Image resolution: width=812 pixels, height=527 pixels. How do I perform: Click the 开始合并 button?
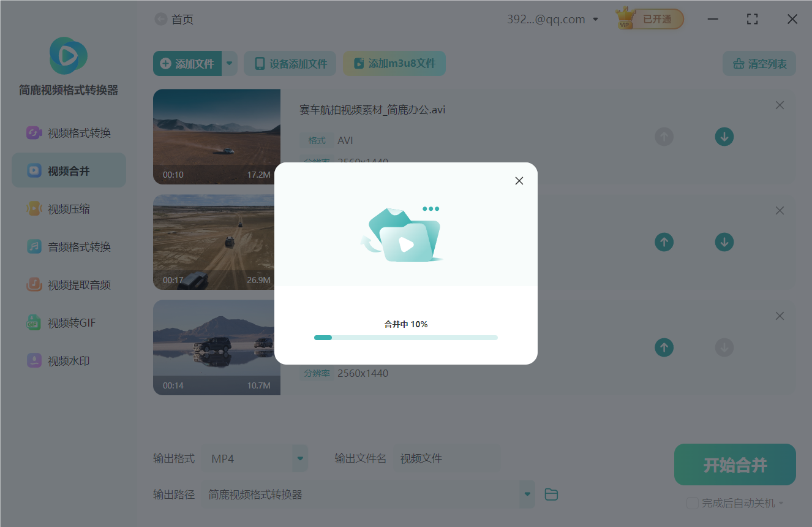[734, 464]
